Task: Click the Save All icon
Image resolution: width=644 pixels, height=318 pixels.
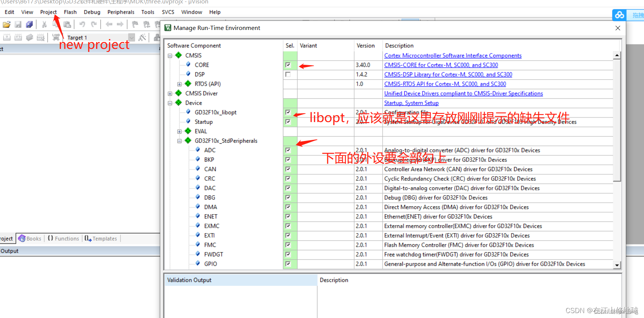Action: click(x=29, y=25)
